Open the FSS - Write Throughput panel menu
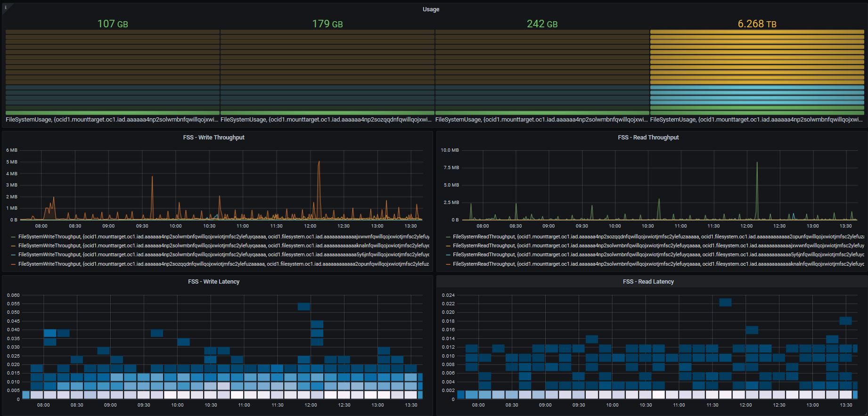868x416 pixels. point(213,138)
